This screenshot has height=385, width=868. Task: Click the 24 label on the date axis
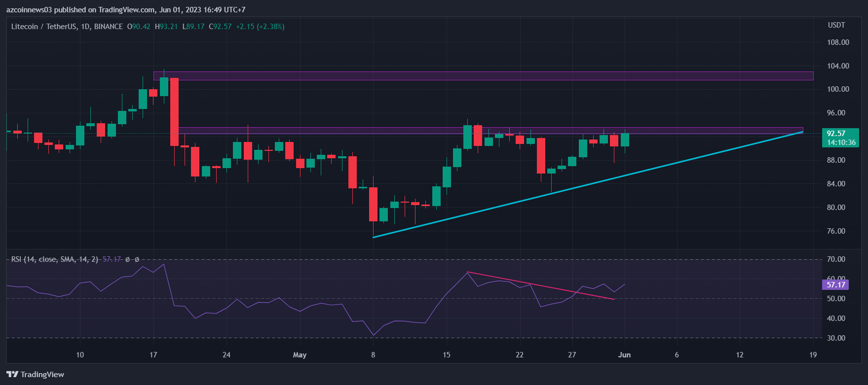click(x=226, y=355)
